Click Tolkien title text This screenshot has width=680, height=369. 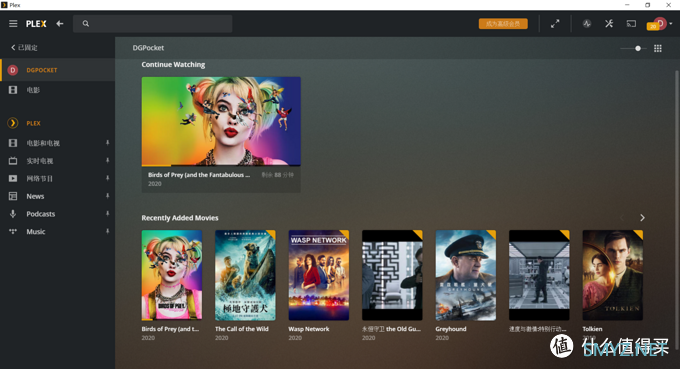coord(592,329)
